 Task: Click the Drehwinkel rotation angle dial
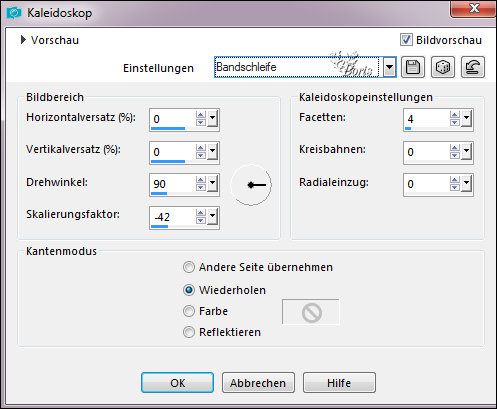[251, 185]
